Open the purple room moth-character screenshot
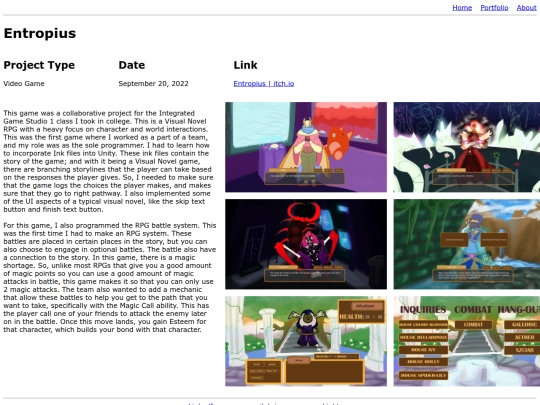 click(x=306, y=147)
